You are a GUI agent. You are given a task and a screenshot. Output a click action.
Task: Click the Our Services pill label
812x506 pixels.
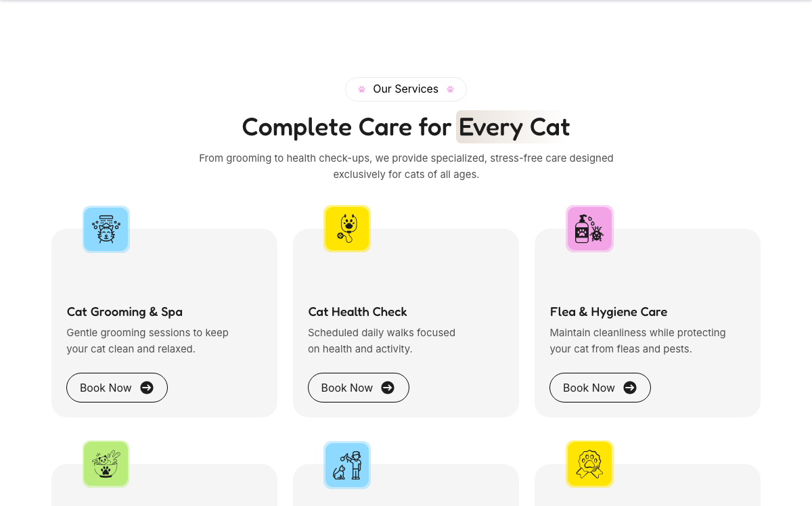405,89
